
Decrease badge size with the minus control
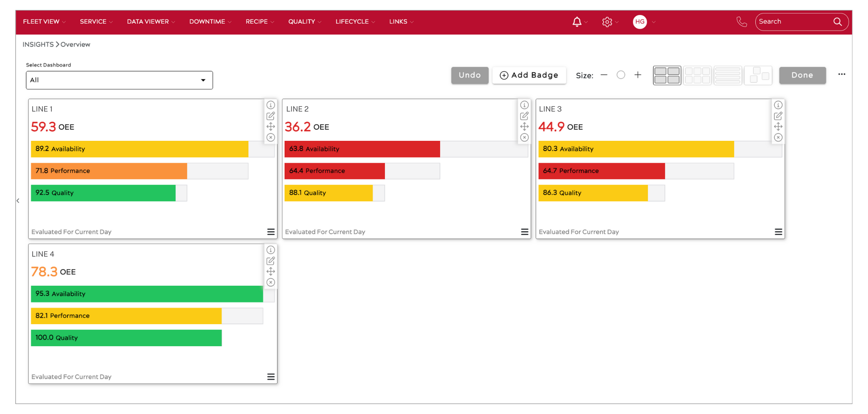point(604,75)
